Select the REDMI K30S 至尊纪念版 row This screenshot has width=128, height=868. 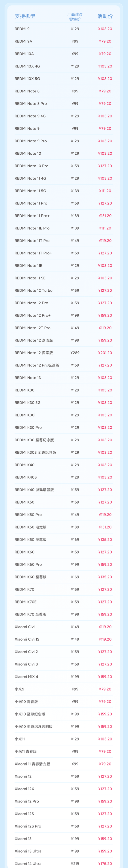(x=64, y=453)
